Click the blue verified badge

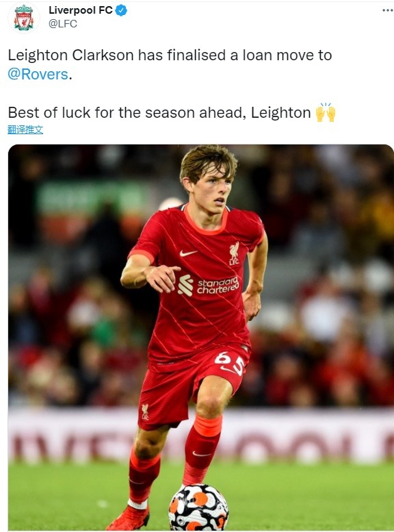(121, 10)
